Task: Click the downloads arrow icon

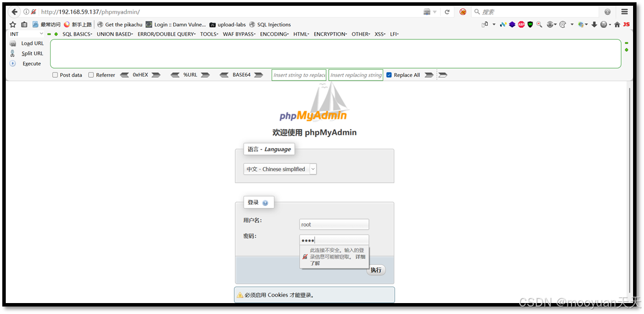Action: point(595,24)
